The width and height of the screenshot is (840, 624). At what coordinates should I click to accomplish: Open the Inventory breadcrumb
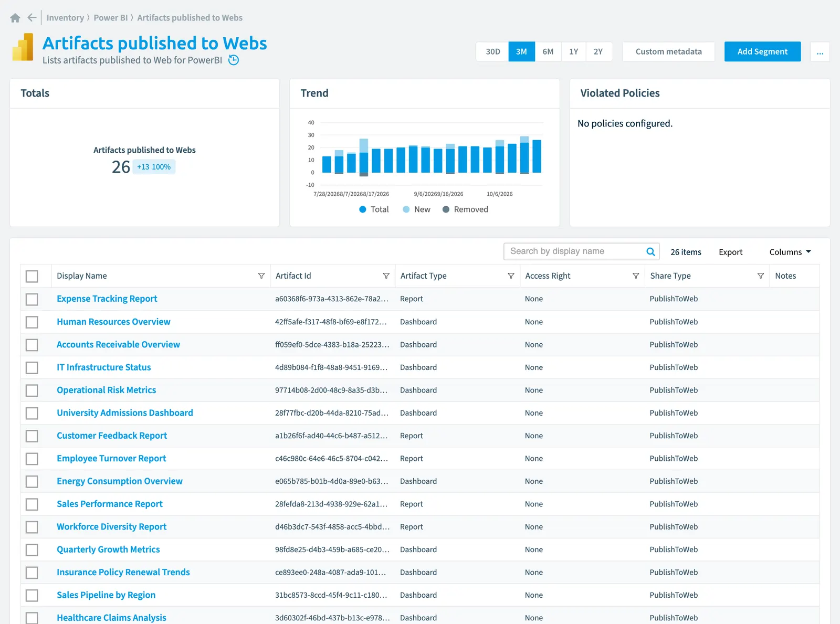click(x=65, y=18)
